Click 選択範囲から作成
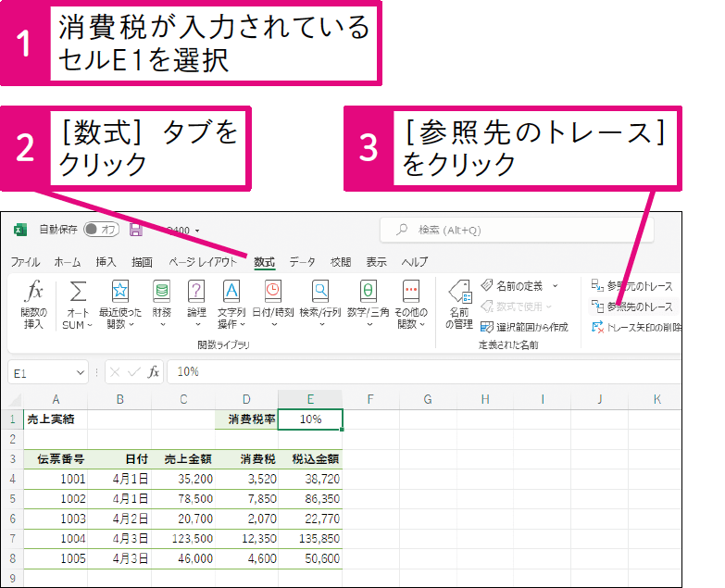The width and height of the screenshot is (725, 588). point(524,327)
